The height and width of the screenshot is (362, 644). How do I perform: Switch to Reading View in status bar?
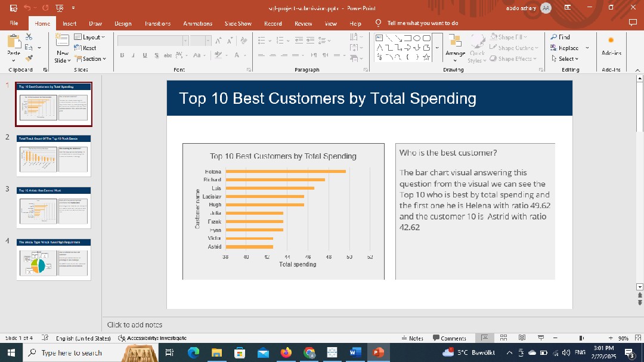point(522,338)
